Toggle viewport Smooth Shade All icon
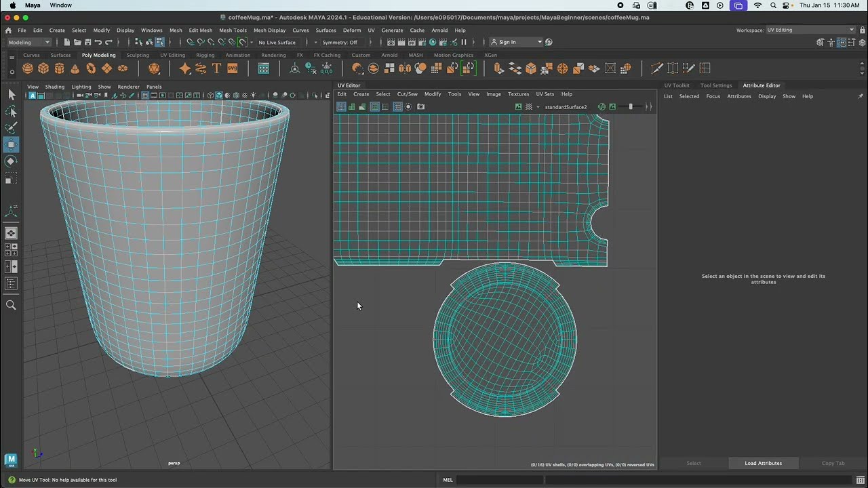Image resolution: width=868 pixels, height=488 pixels. tap(218, 96)
